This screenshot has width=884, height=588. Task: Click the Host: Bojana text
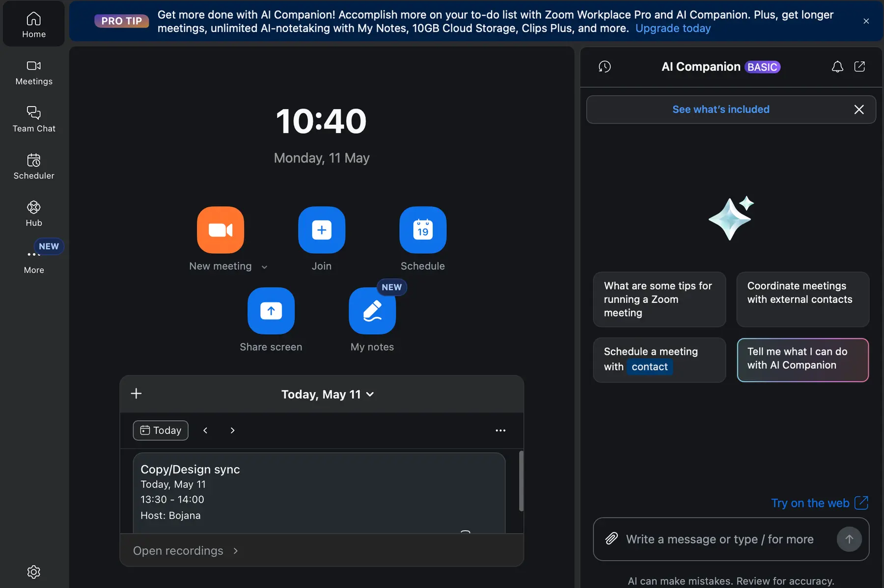point(170,515)
